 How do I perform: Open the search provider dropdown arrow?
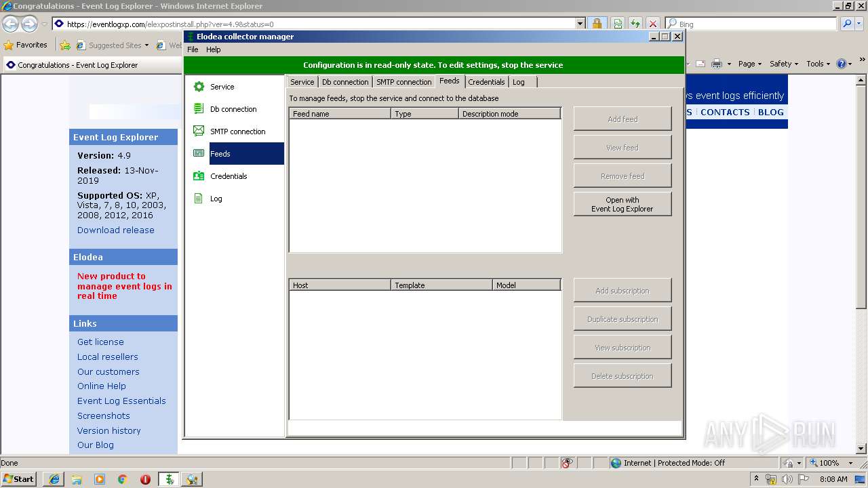tap(861, 24)
